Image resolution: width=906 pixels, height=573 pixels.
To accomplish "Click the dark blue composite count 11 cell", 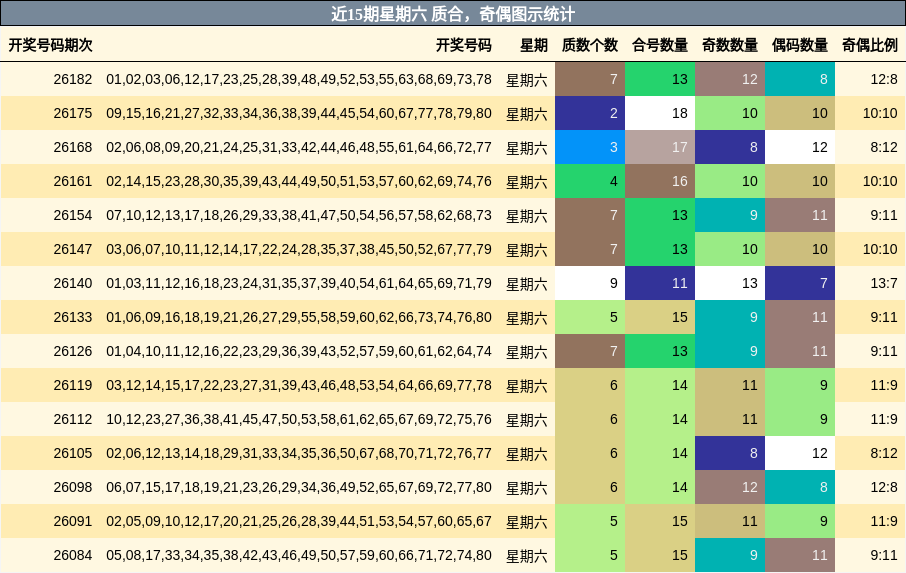I will click(x=660, y=284).
